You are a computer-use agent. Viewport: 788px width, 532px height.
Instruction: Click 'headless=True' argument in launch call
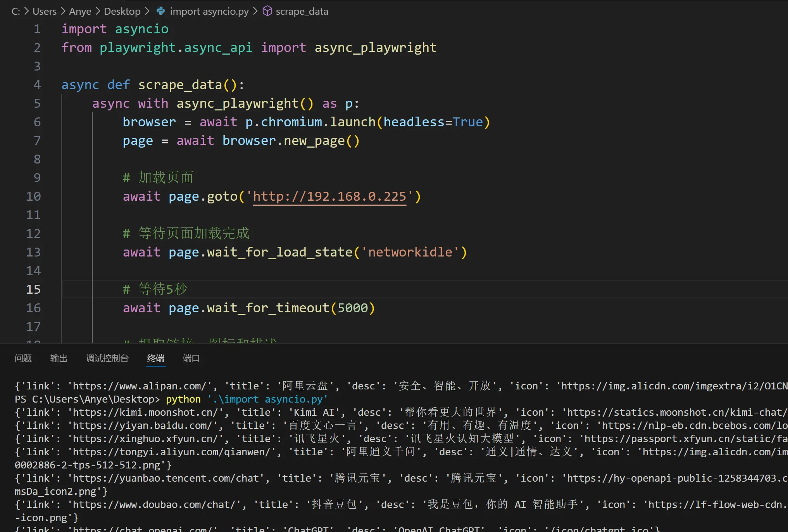(x=433, y=122)
